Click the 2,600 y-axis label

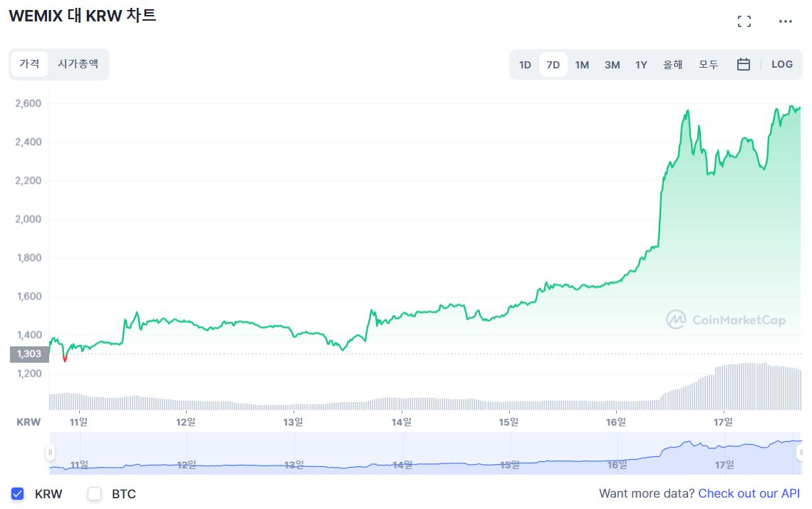(28, 103)
